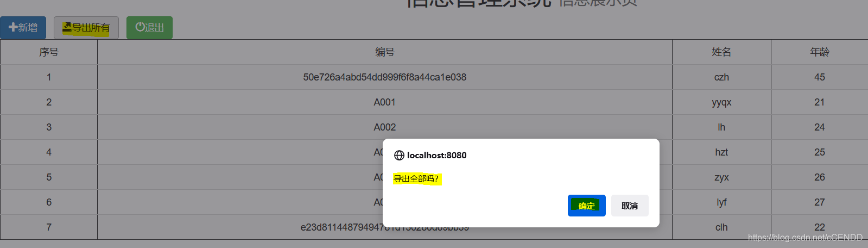This screenshot has width=868, height=248.
Task: Click the age value 26
Action: (x=820, y=177)
